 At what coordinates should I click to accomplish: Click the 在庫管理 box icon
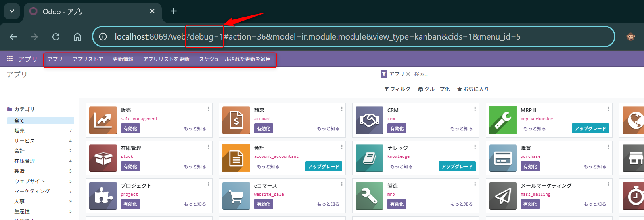point(103,158)
